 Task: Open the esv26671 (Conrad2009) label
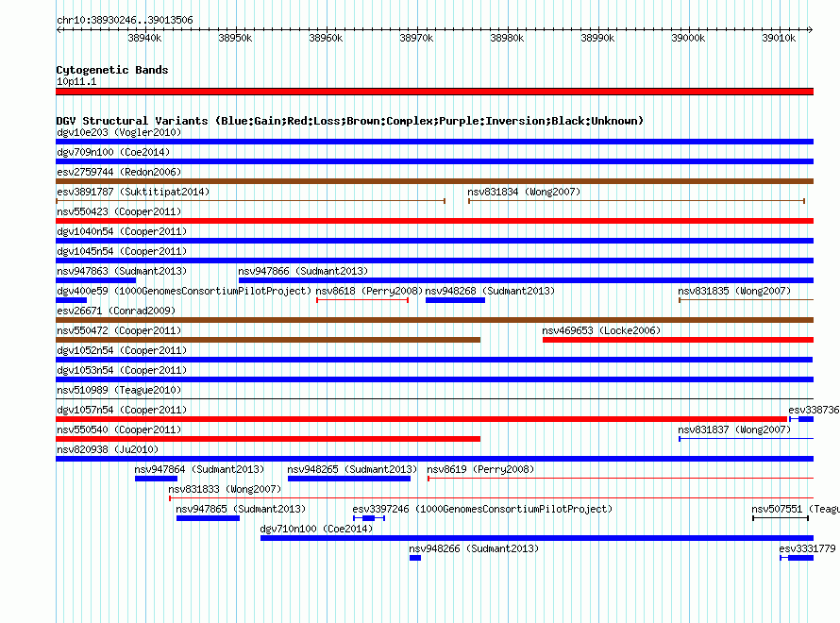coord(116,311)
